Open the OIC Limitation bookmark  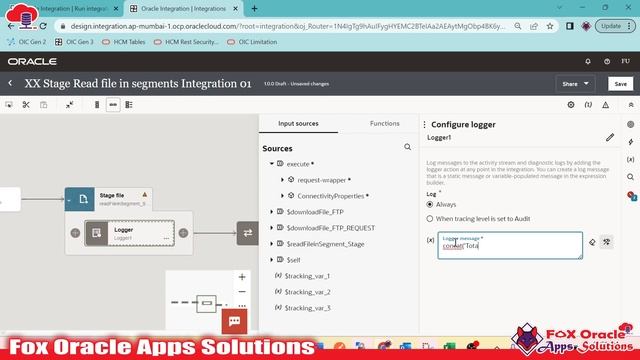(252, 42)
